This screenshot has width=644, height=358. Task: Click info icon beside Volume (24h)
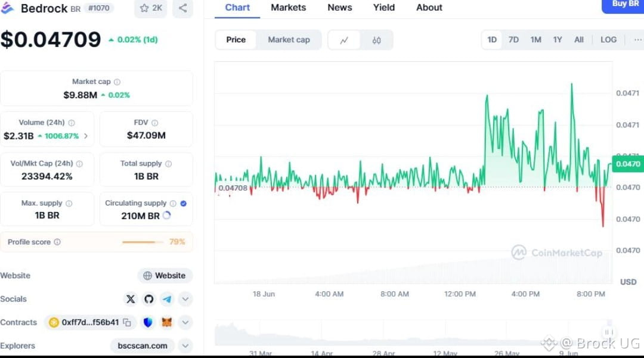click(72, 123)
